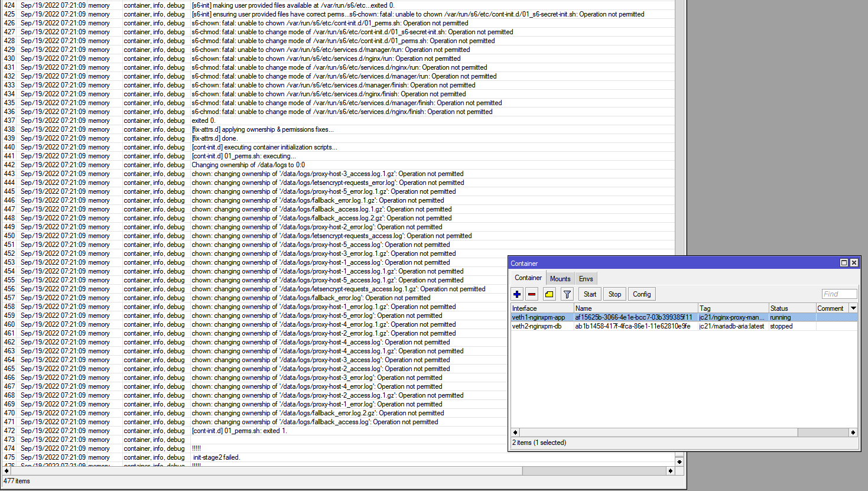Image resolution: width=868 pixels, height=491 pixels.
Task: Sort by the Interface column header
Action: point(542,308)
